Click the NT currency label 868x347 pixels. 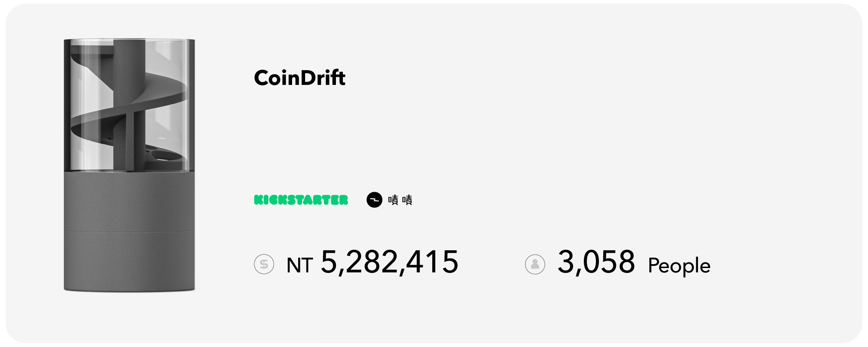click(299, 265)
